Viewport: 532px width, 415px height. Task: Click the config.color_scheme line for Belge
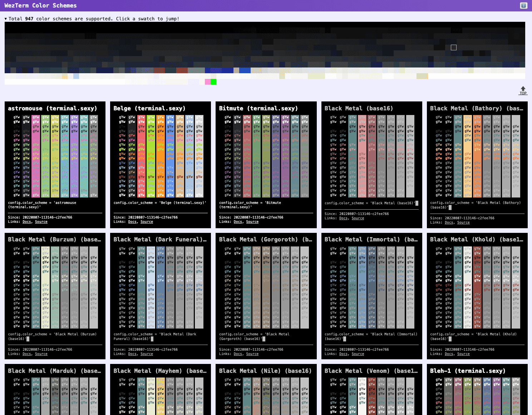[x=160, y=202]
